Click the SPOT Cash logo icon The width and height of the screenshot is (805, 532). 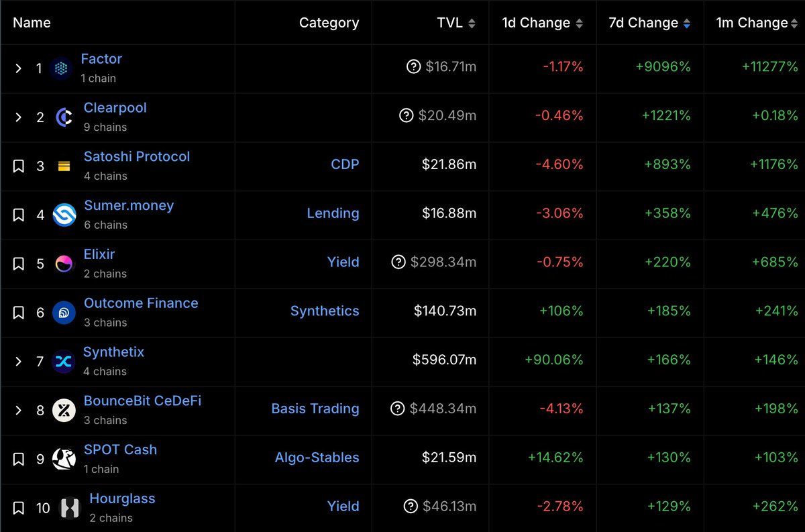tap(64, 460)
